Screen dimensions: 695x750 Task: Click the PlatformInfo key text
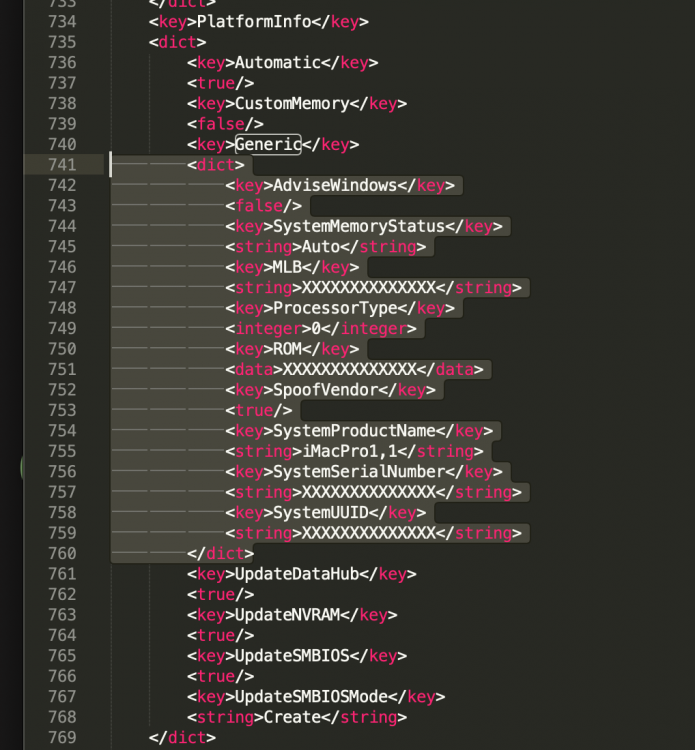tap(254, 22)
